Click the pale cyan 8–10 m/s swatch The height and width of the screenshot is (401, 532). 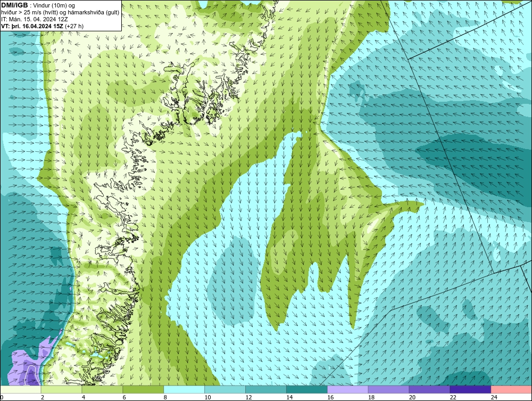pyautogui.click(x=184, y=389)
